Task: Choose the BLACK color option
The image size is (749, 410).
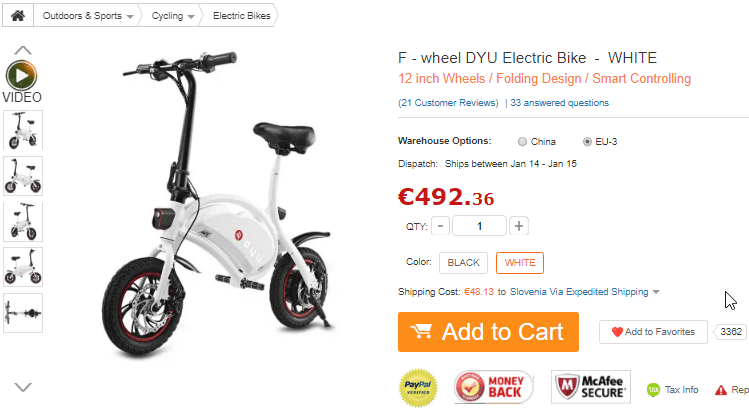Action: [x=463, y=263]
